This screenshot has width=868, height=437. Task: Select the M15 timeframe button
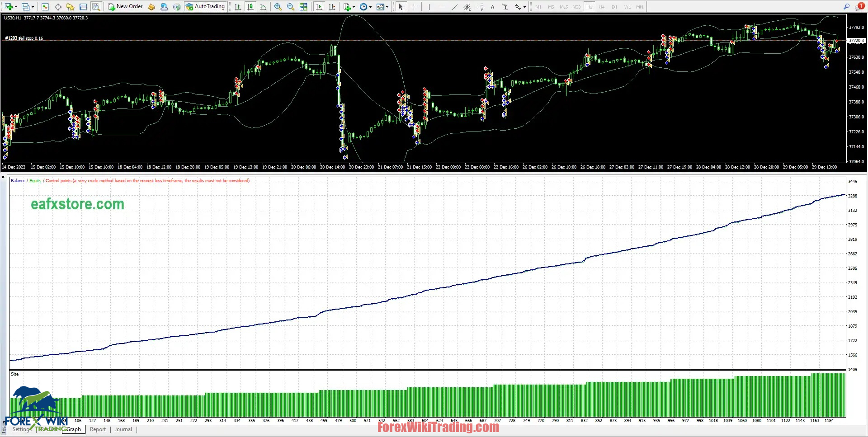click(x=564, y=7)
